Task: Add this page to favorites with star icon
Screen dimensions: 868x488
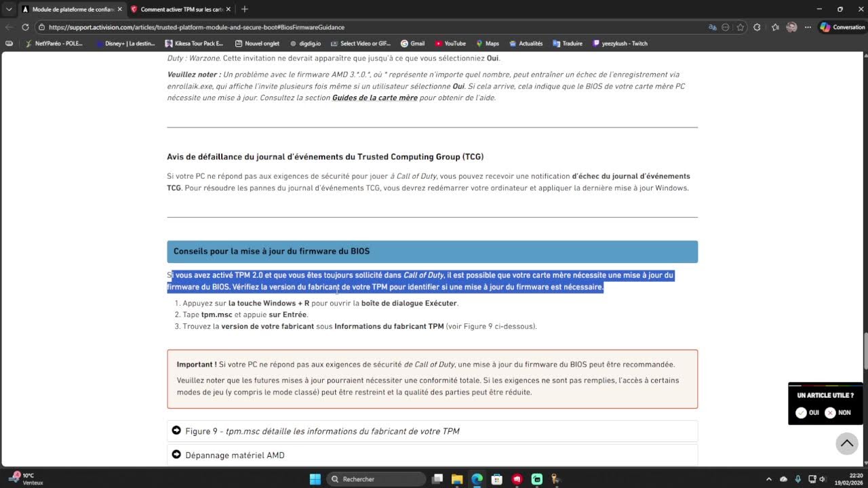Action: point(741,27)
